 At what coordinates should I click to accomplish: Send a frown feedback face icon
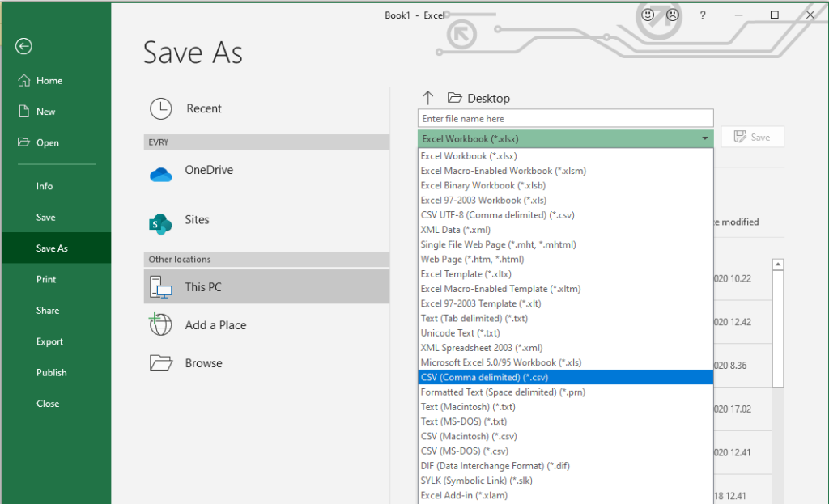[x=673, y=15]
